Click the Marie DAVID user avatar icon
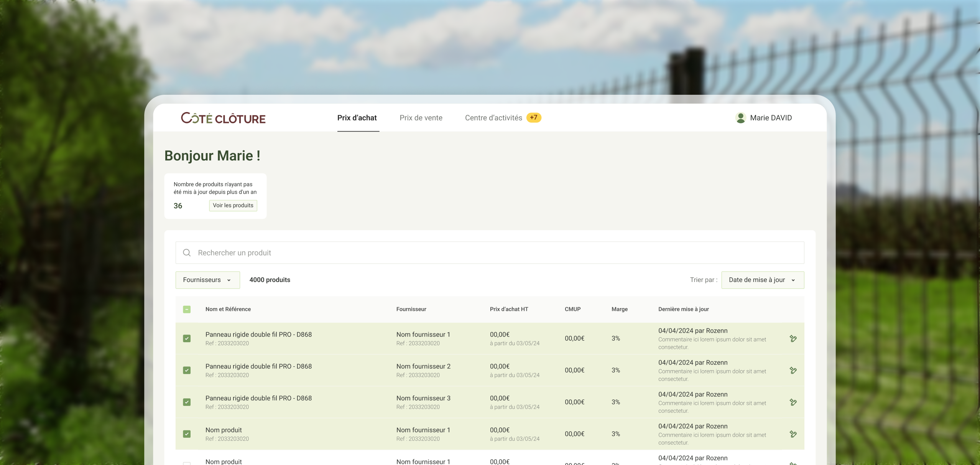Screen dimensions: 980x465 coord(740,118)
